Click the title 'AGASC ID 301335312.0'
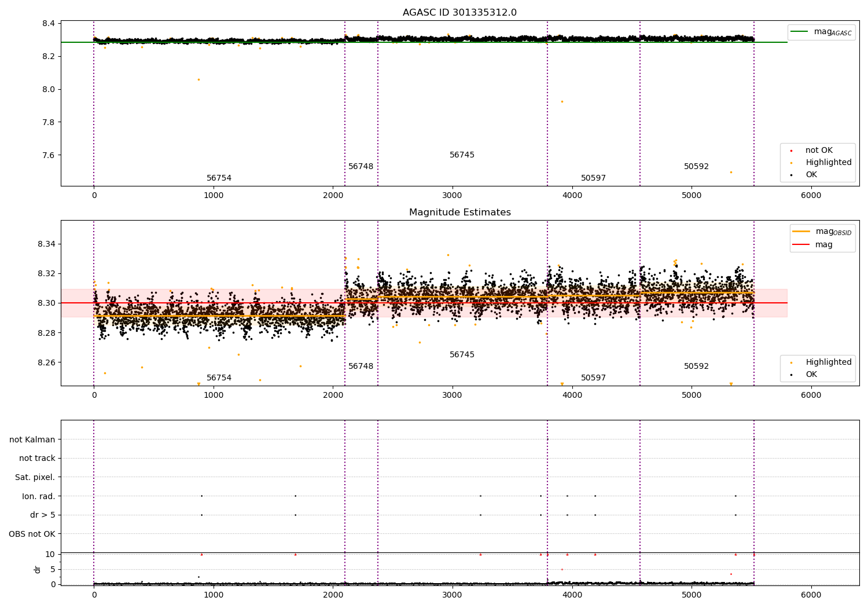The width and height of the screenshot is (868, 608). pos(459,13)
